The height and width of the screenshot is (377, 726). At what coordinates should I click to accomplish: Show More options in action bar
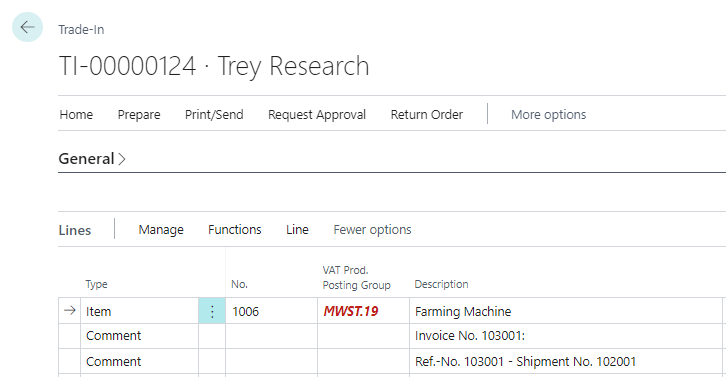tap(548, 114)
